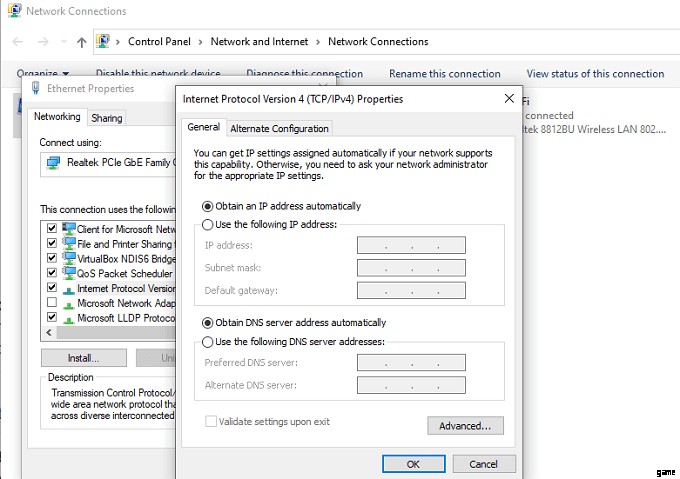The height and width of the screenshot is (479, 680).
Task: Uncheck File and Printer Sharing checkbox
Action: pos(51,243)
